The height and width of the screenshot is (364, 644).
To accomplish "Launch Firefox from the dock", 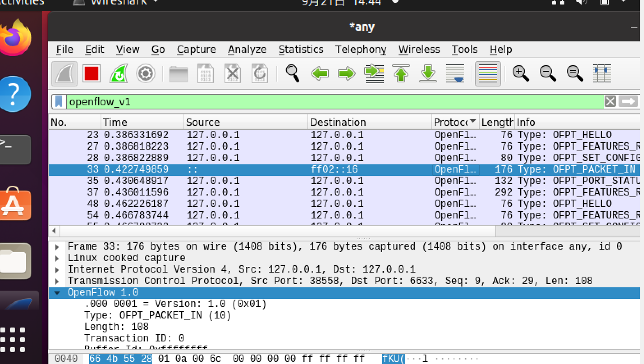I will [15, 38].
